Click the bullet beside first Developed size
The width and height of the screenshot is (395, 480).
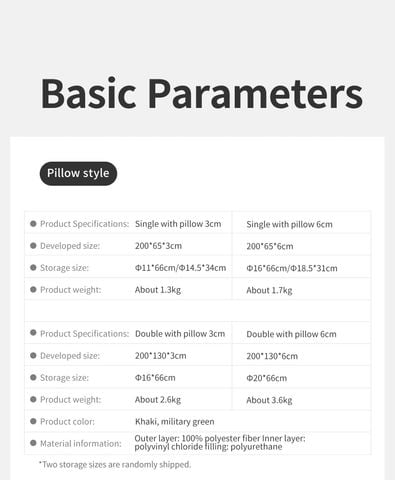tap(33, 246)
